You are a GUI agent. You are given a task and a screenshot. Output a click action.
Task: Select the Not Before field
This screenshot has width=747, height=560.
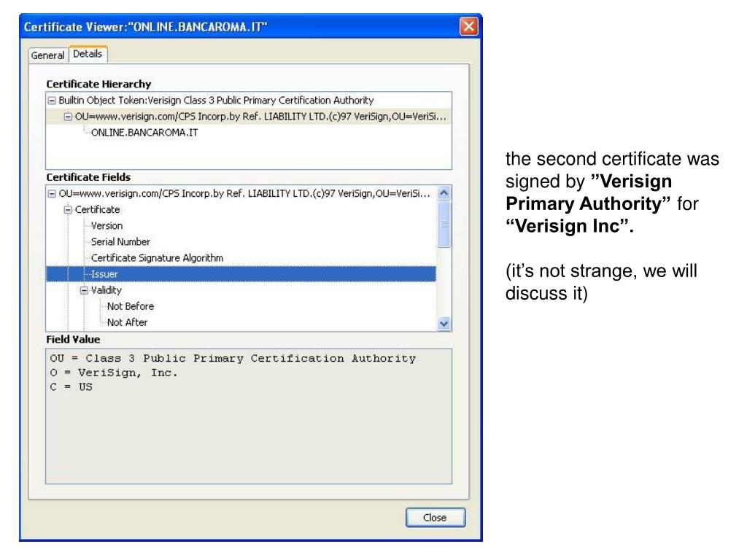131,307
